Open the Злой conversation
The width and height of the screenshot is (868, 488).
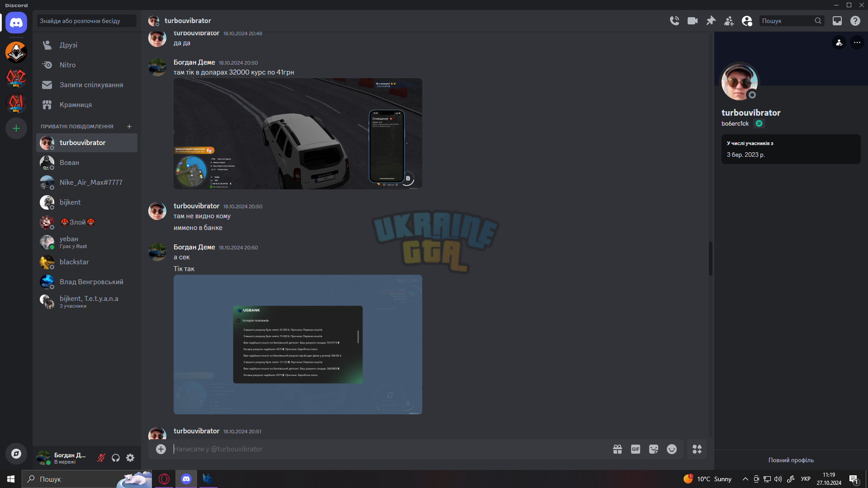(x=87, y=222)
